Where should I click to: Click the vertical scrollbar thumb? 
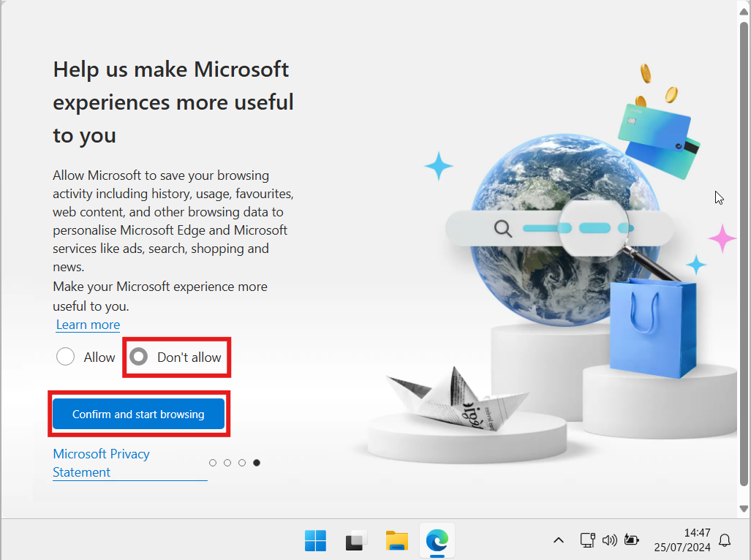tap(744, 254)
